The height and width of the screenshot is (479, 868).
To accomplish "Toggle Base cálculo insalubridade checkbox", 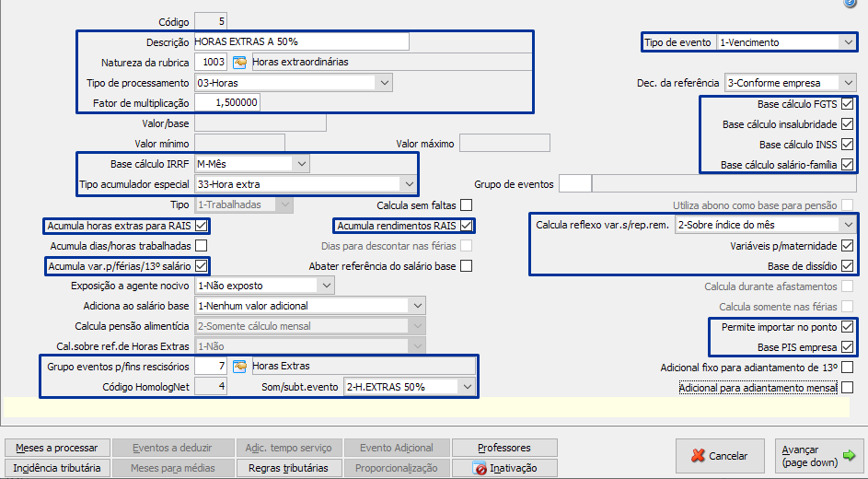I will click(x=847, y=124).
